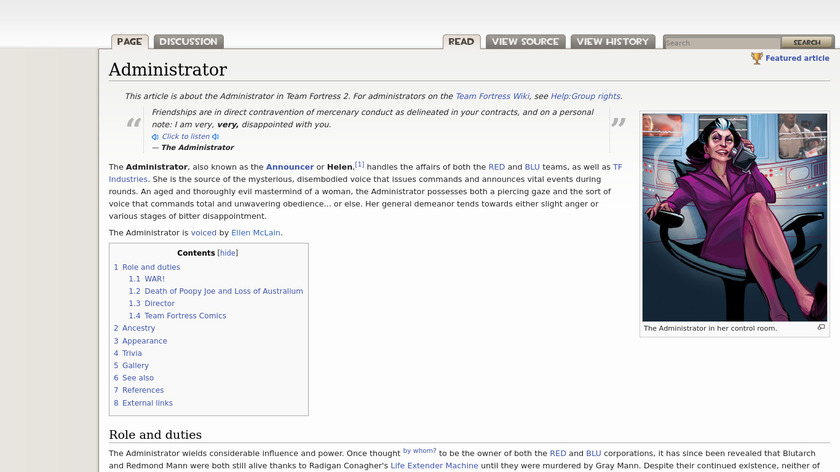
Task: Select the Read tab
Action: tap(461, 41)
